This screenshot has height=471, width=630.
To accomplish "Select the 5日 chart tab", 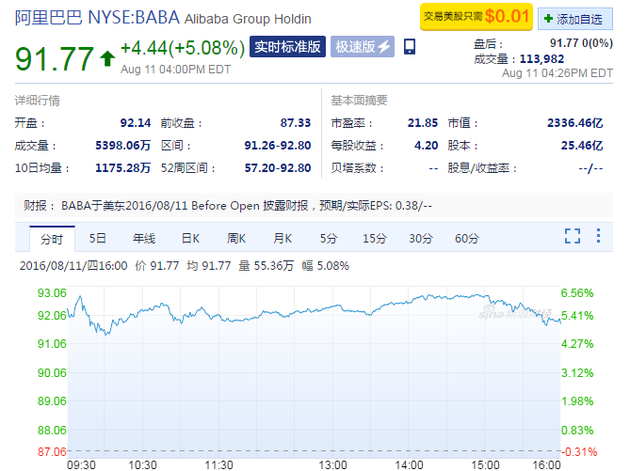I will [98, 238].
